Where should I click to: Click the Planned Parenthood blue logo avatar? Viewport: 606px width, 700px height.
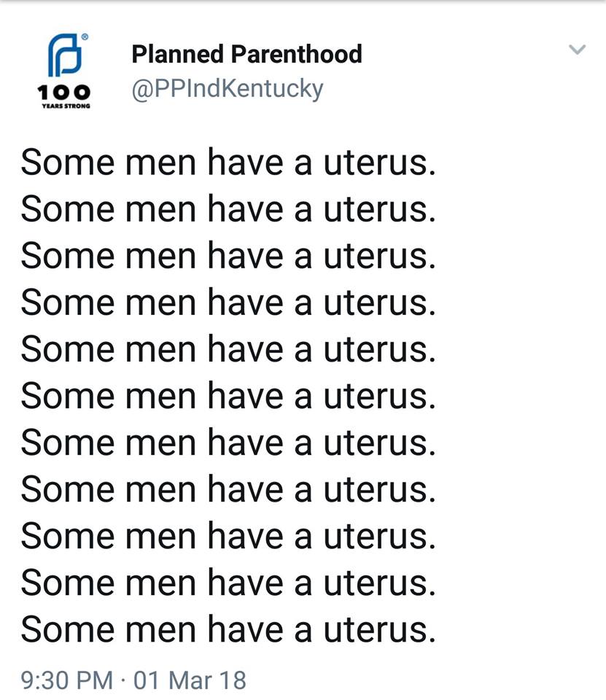click(x=65, y=55)
